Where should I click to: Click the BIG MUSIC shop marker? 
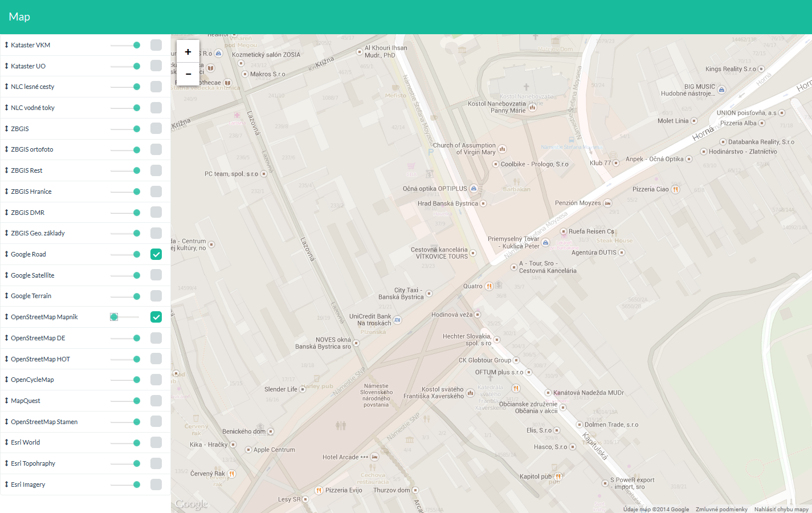[722, 90]
